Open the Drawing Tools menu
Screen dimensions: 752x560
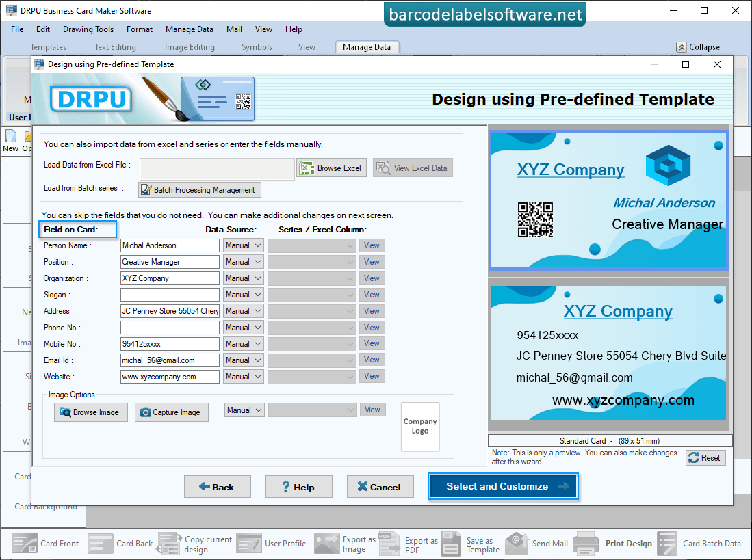pyautogui.click(x=88, y=29)
